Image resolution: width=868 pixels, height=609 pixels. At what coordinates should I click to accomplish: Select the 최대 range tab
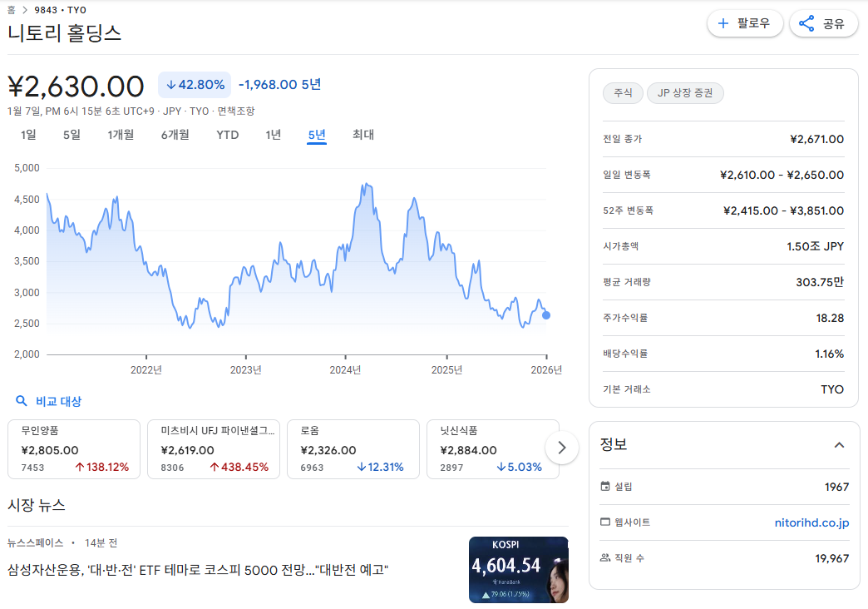coord(363,135)
